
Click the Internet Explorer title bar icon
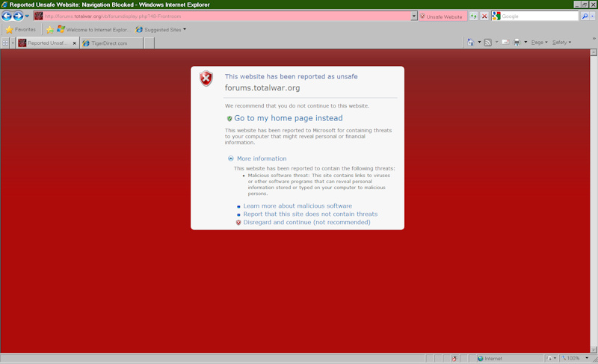point(4,4)
